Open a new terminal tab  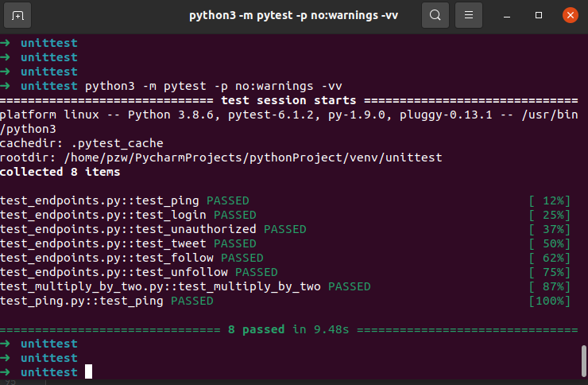(17, 15)
